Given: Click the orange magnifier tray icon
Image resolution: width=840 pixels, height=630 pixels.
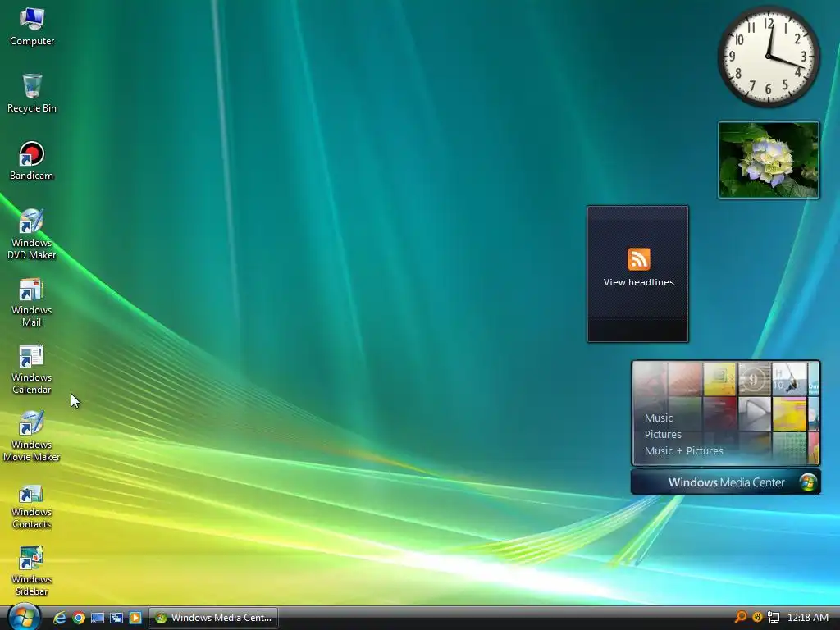Looking at the screenshot, I should click(741, 617).
